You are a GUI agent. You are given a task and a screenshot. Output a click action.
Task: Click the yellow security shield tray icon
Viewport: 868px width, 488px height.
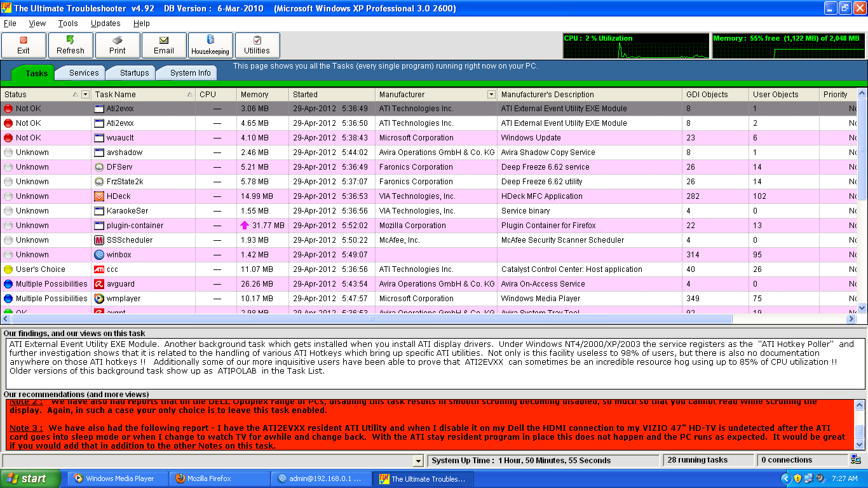point(797,478)
